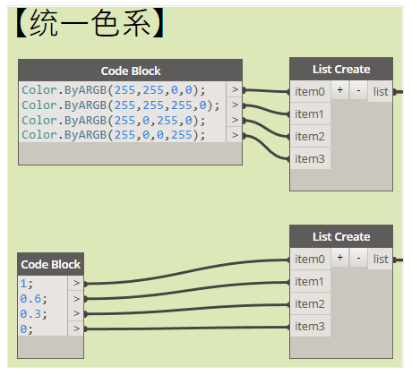Click output port next to value 0
Viewport: 417px width, 375px height.
pos(76,329)
